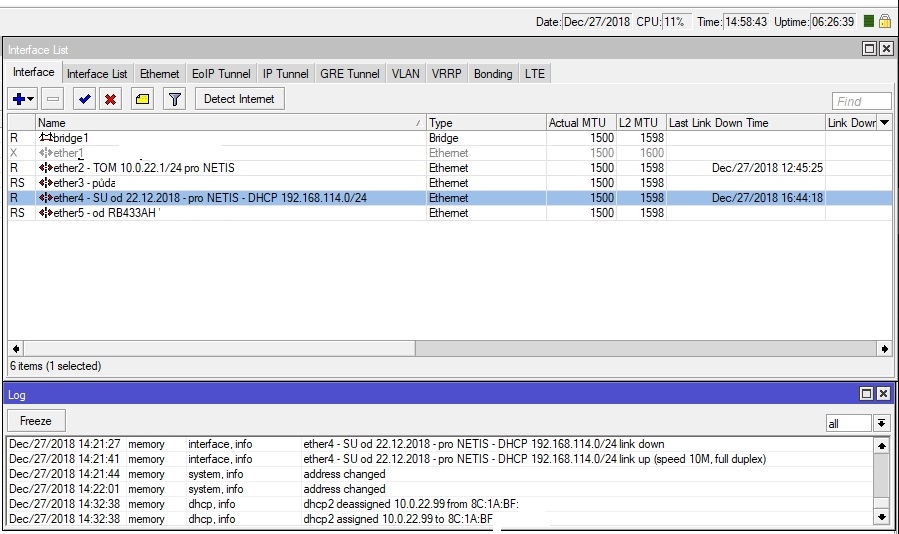Click the 'dhcp2 assigned 10.0.22.99' log entry

click(440, 519)
